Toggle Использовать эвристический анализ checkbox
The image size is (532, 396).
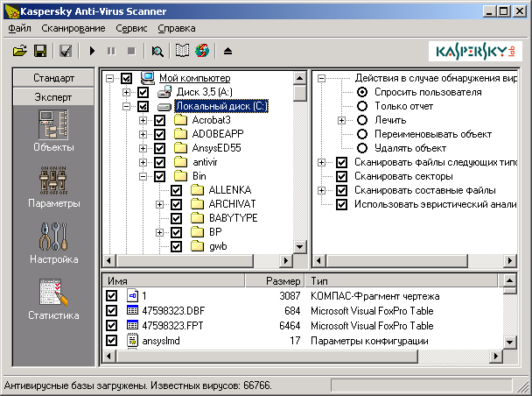(x=341, y=204)
